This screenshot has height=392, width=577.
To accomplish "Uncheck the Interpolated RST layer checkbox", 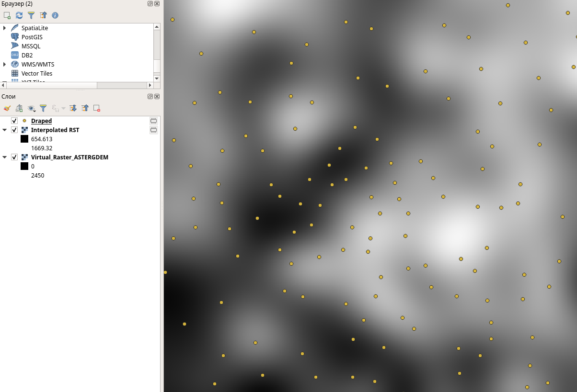I will tap(14, 130).
